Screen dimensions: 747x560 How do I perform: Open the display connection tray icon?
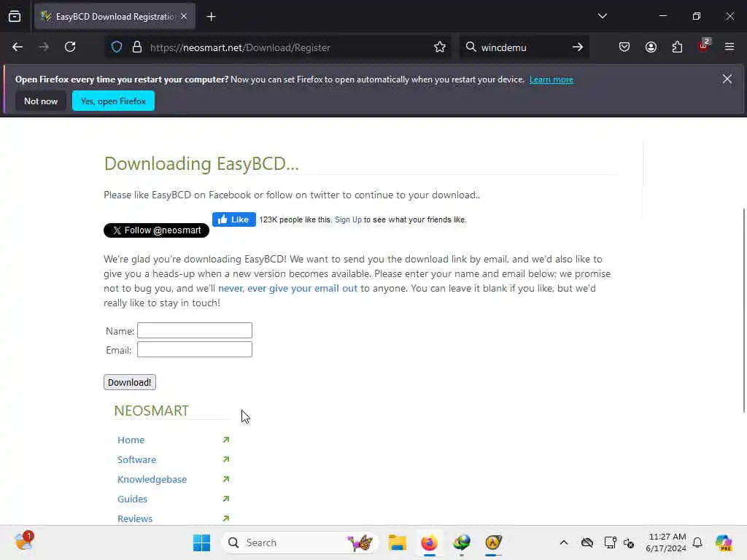tap(610, 542)
